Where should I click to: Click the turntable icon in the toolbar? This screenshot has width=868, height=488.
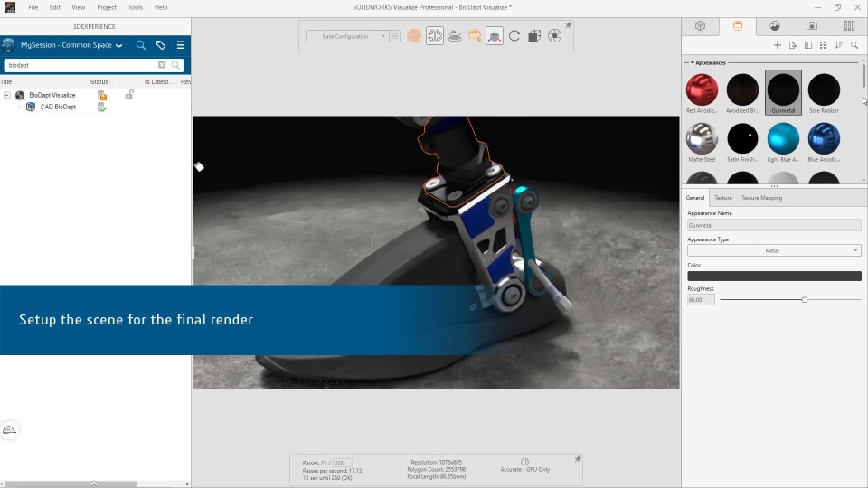(x=455, y=36)
